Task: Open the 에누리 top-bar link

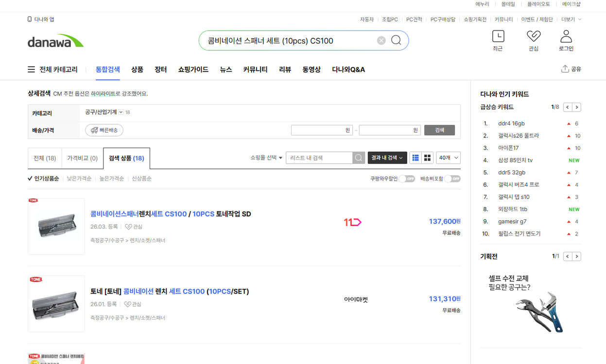Action: [482, 4]
